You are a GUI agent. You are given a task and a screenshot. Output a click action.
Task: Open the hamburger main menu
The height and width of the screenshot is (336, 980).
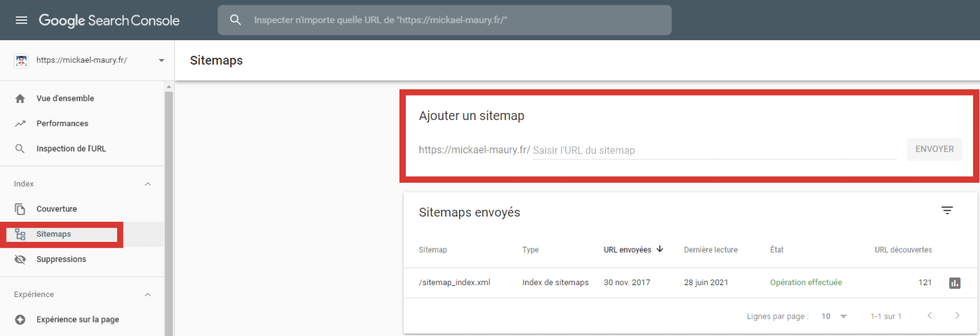21,20
